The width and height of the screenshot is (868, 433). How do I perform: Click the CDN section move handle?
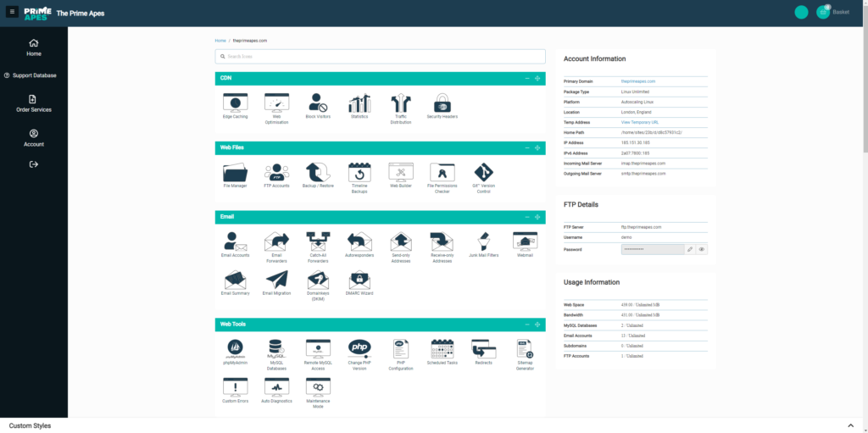(537, 78)
